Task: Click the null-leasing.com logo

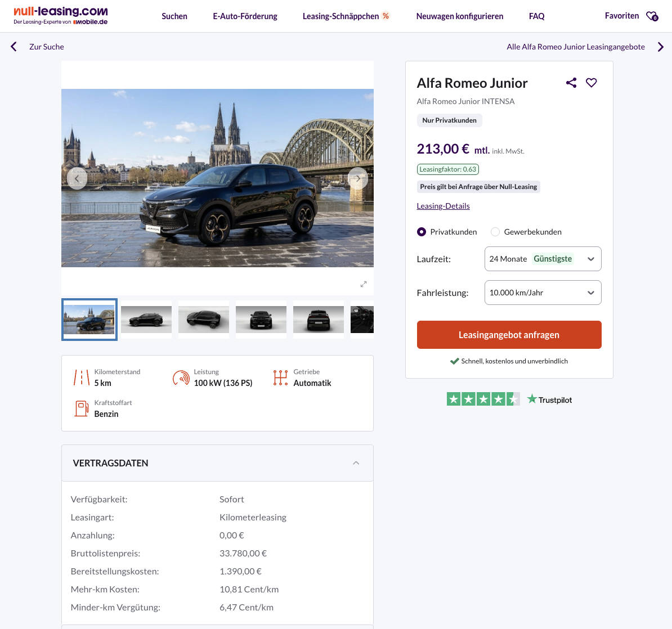Action: coord(61,16)
